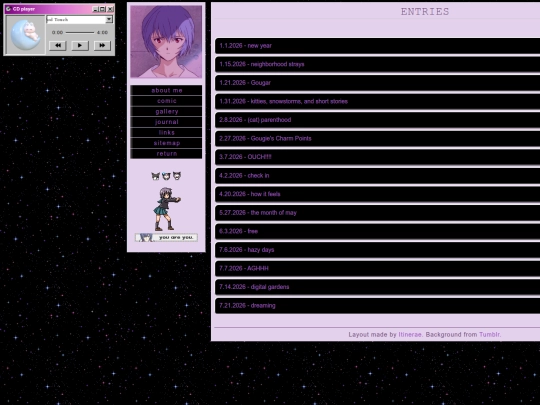The height and width of the screenshot is (405, 540).
Task: Click the dancing pixel girl sprite
Action: [166, 209]
